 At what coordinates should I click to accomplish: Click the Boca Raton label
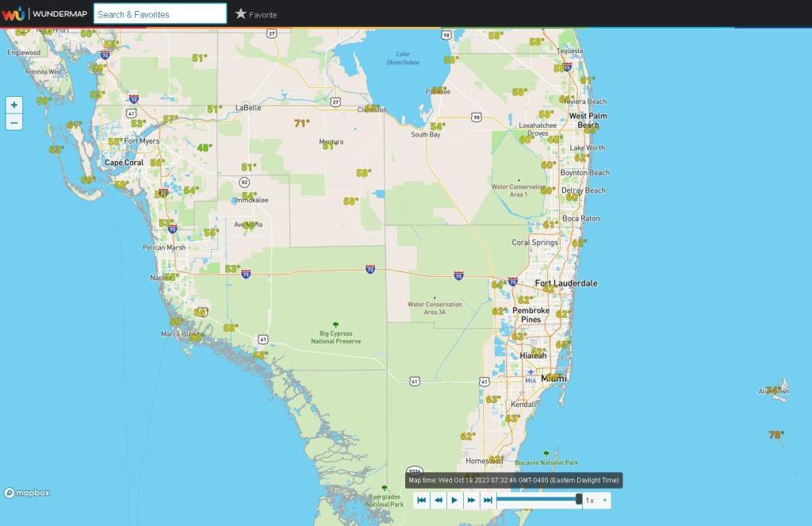pos(581,218)
